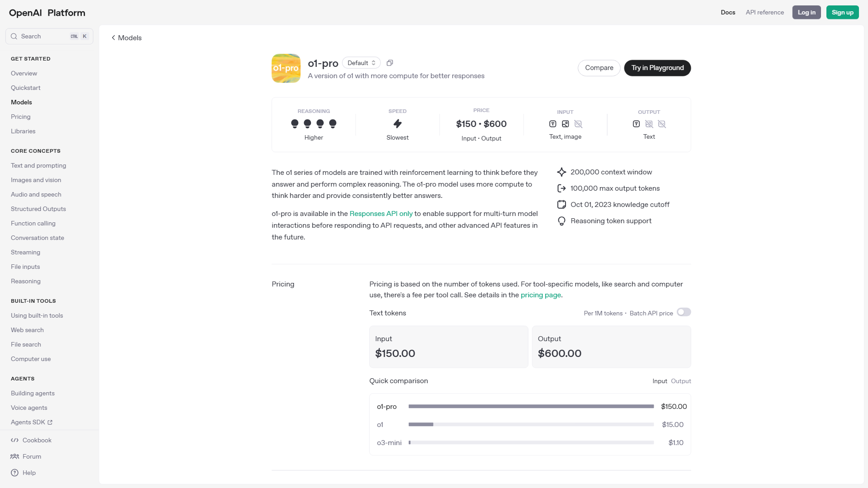Toggle the Batch API price switch
868x488 pixels.
click(684, 312)
